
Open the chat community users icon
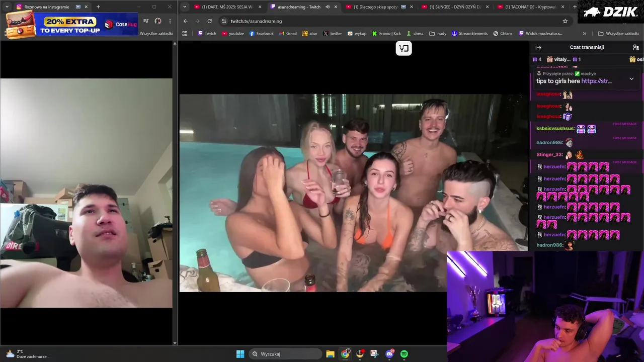pyautogui.click(x=636, y=47)
